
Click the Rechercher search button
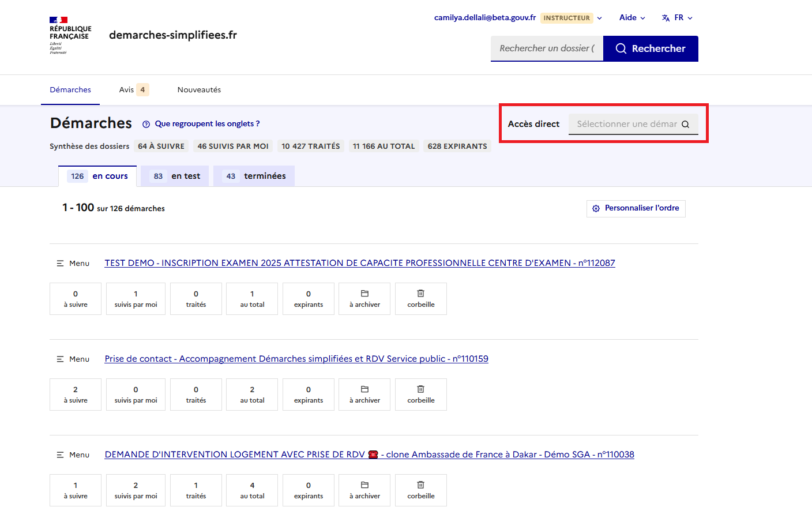[x=651, y=48]
